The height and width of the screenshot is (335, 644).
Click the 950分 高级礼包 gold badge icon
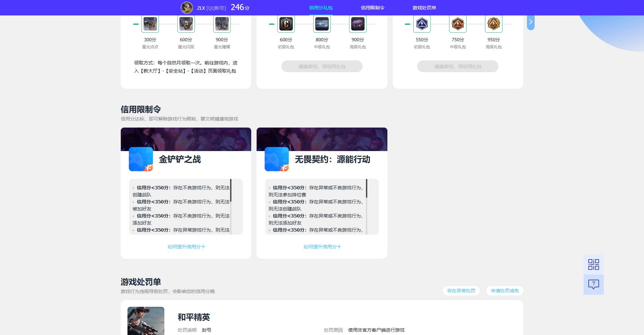494,24
